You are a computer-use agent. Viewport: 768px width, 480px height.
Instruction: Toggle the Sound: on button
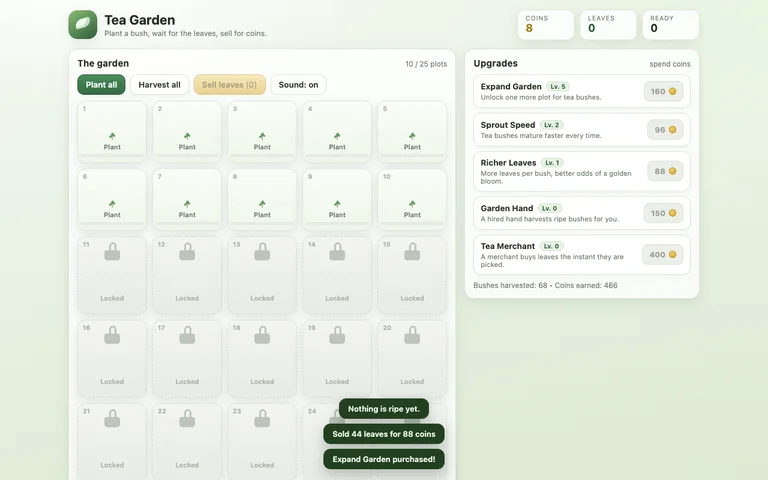pos(298,85)
